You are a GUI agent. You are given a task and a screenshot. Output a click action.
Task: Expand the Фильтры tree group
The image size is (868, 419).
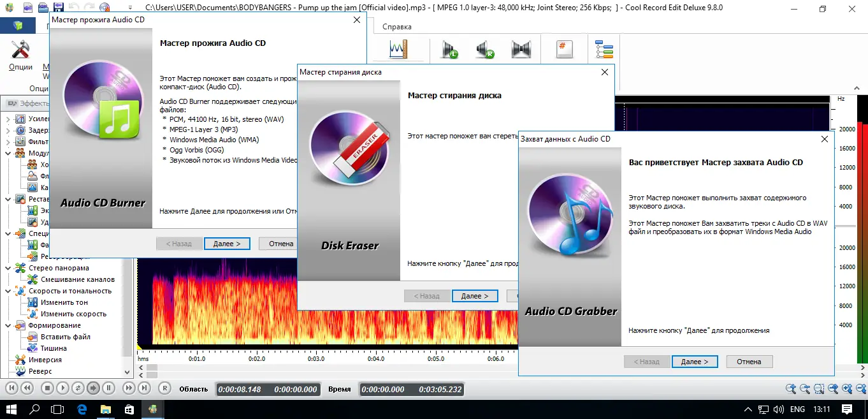[x=8, y=142]
